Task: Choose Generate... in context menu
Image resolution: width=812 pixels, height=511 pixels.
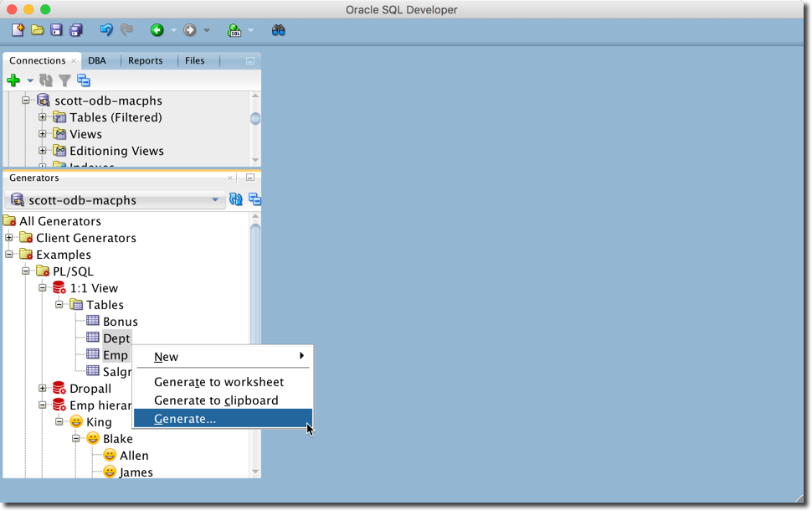Action: click(224, 419)
